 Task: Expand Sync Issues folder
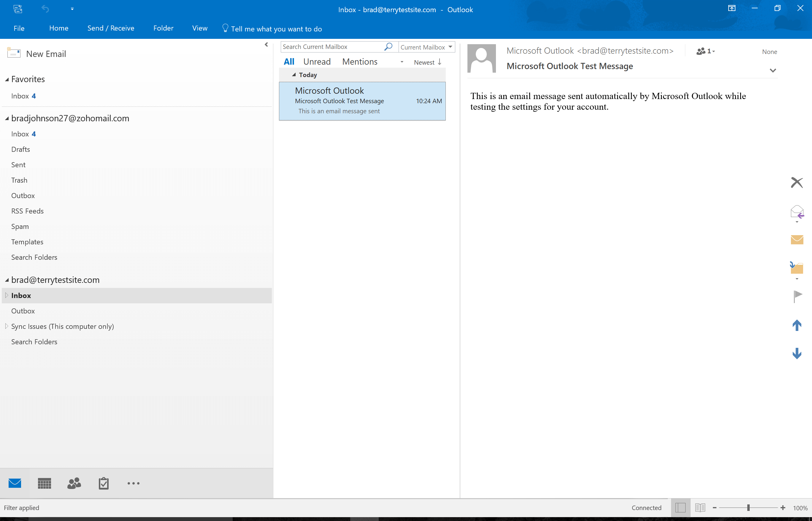pyautogui.click(x=7, y=326)
